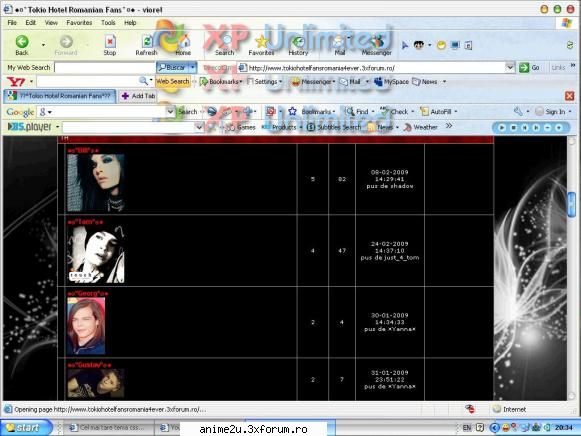Image resolution: width=581 pixels, height=436 pixels.
Task: Click AutoFill on Google toolbar
Action: tap(438, 112)
